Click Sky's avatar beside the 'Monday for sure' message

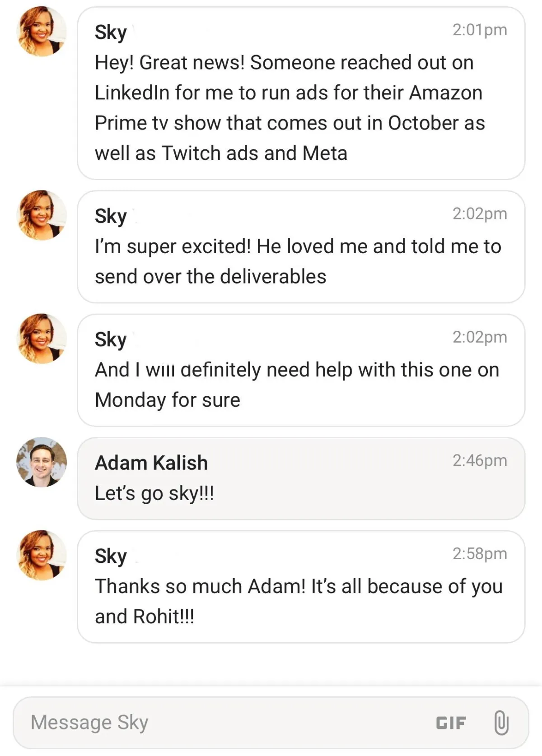coord(42,339)
